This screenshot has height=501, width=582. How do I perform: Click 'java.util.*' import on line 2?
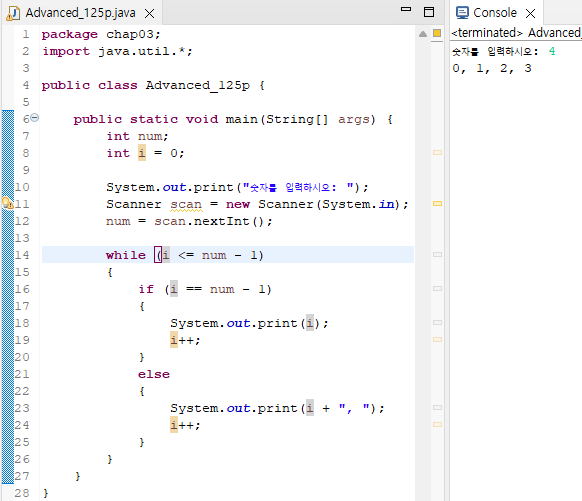point(142,51)
